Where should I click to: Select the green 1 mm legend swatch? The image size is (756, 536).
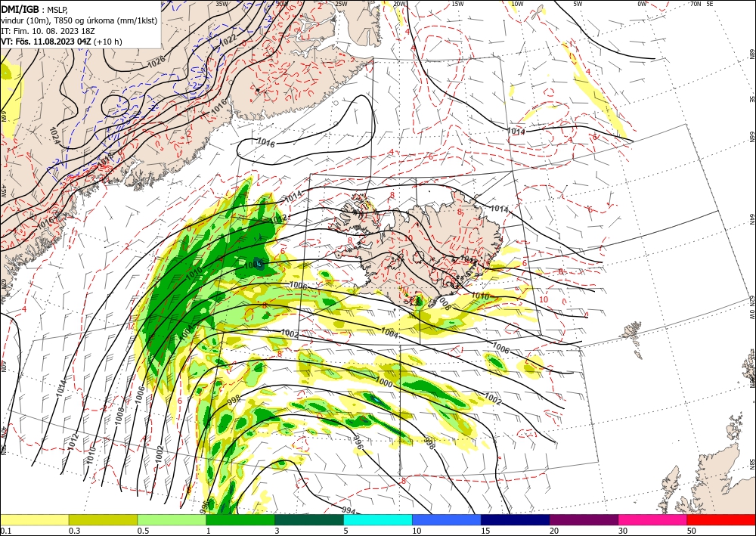click(x=240, y=519)
